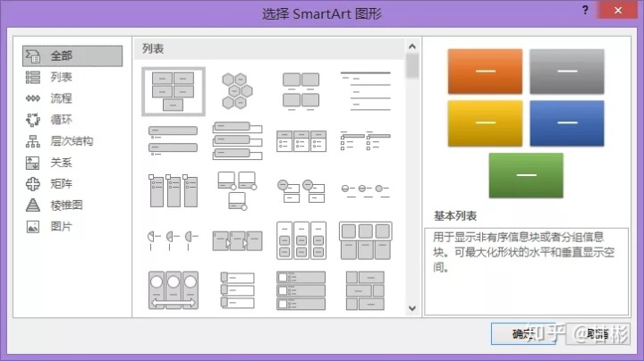
Task: Click the scroll up arrow of layout list
Action: [412, 46]
